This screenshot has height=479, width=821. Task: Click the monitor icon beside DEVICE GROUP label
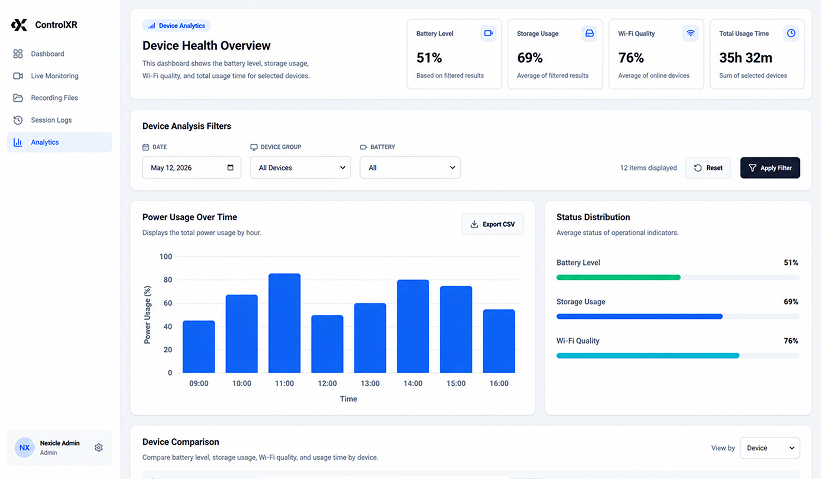[254, 147]
